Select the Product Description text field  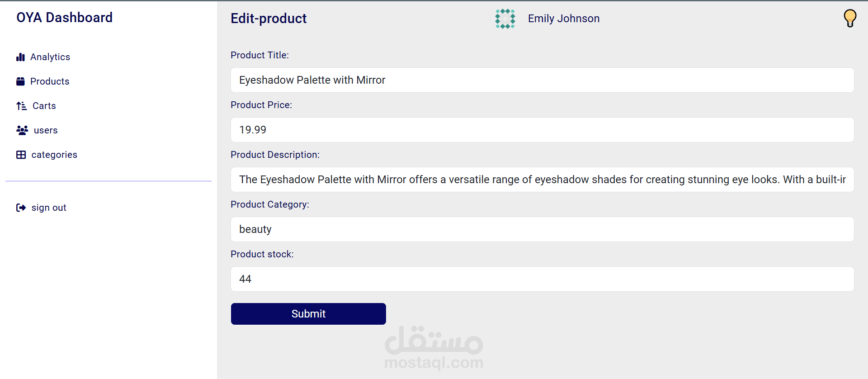pyautogui.click(x=542, y=180)
